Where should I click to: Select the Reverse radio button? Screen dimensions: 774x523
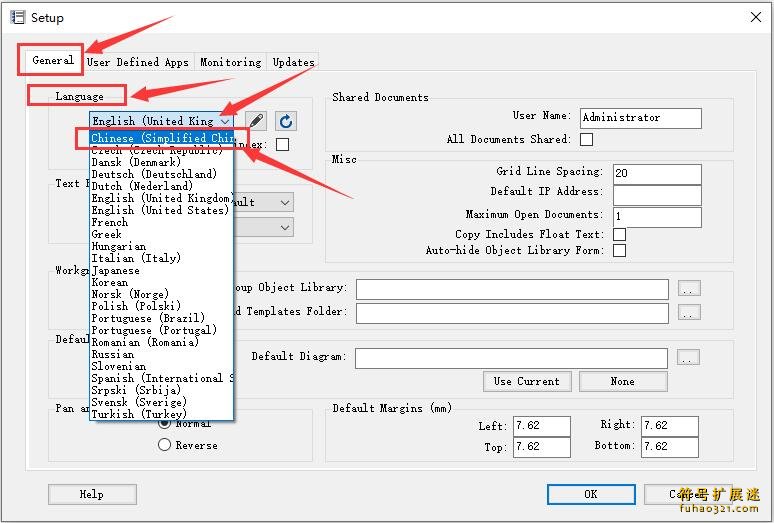pos(164,445)
